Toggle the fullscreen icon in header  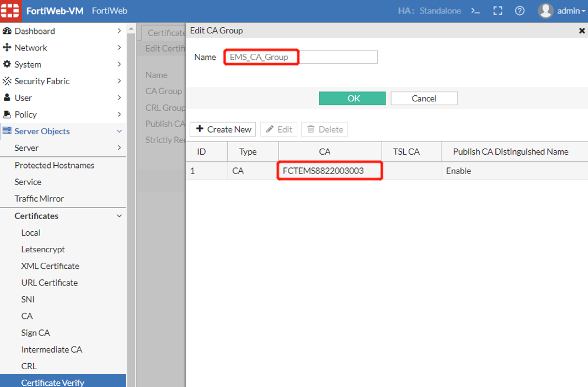point(498,11)
